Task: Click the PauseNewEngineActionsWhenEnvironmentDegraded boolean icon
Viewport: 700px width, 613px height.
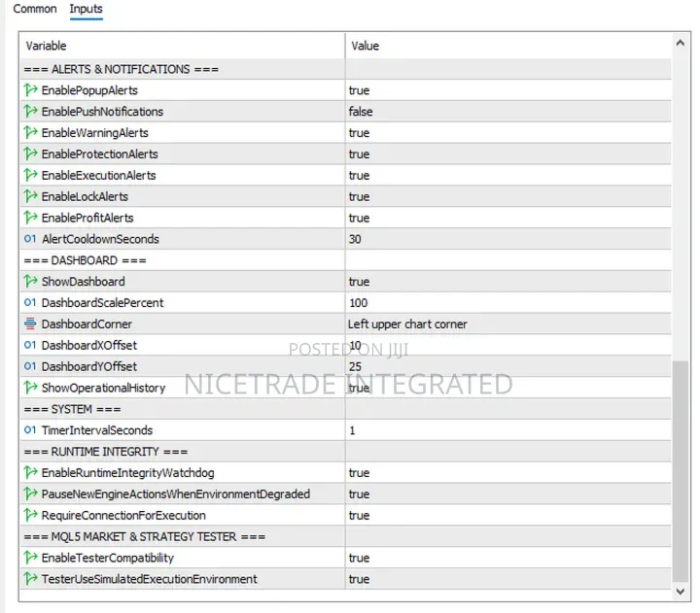Action: 30,494
